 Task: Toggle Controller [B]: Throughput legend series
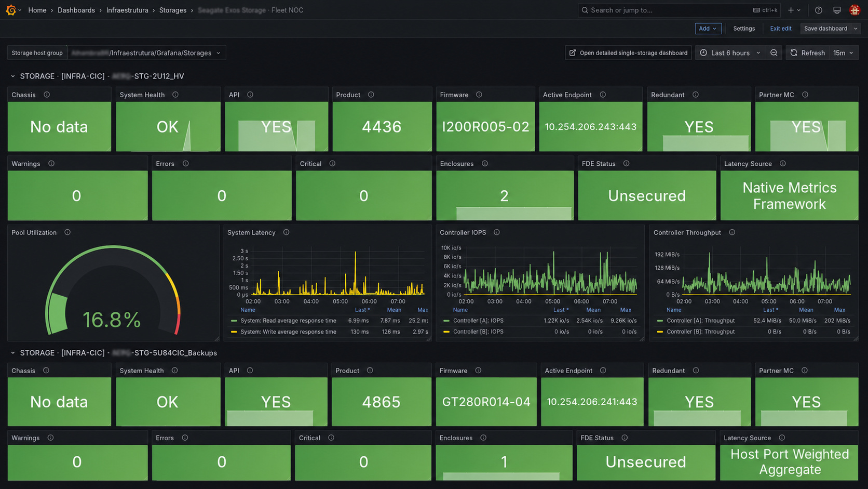[700, 332]
